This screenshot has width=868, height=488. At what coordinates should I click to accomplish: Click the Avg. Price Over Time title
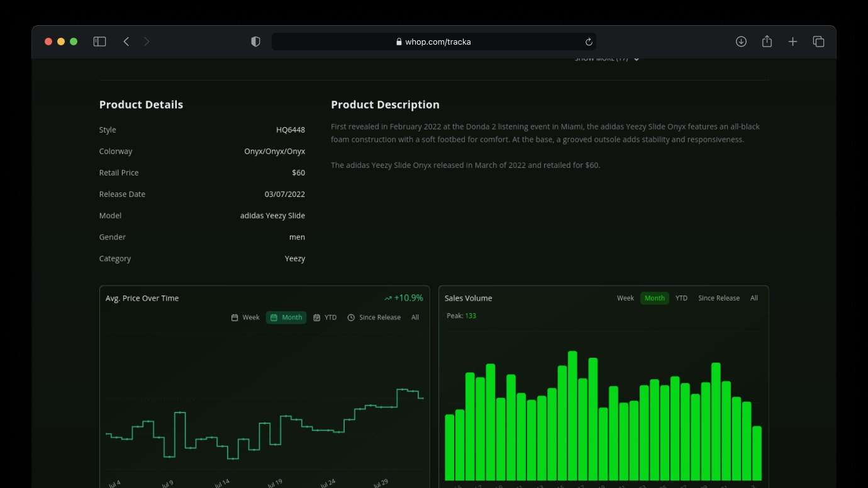(142, 298)
